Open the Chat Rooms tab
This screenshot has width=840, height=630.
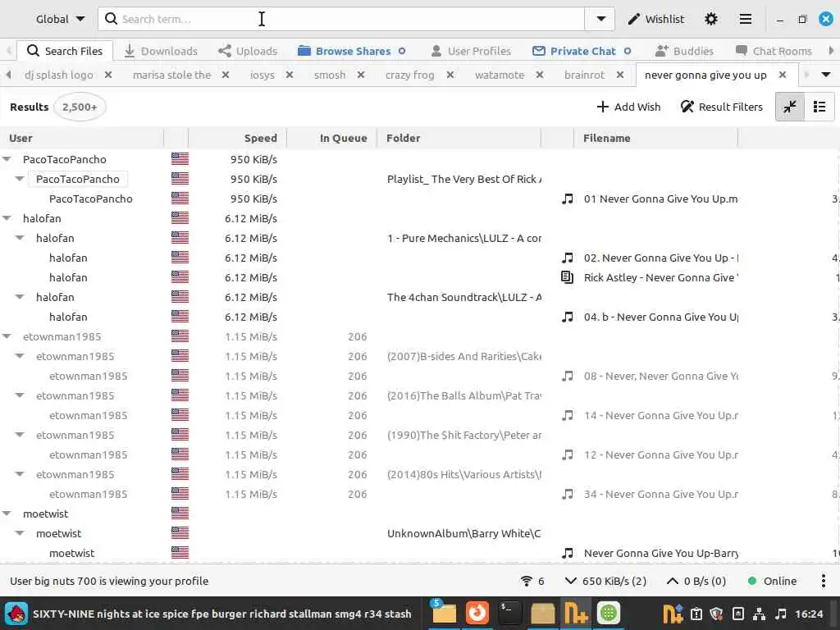pos(774,51)
